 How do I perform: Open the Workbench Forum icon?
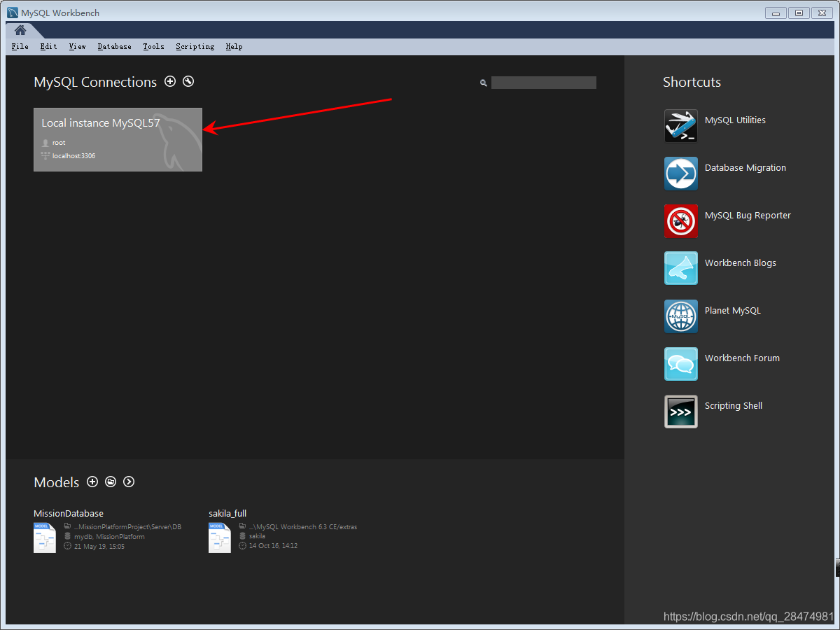(681, 364)
